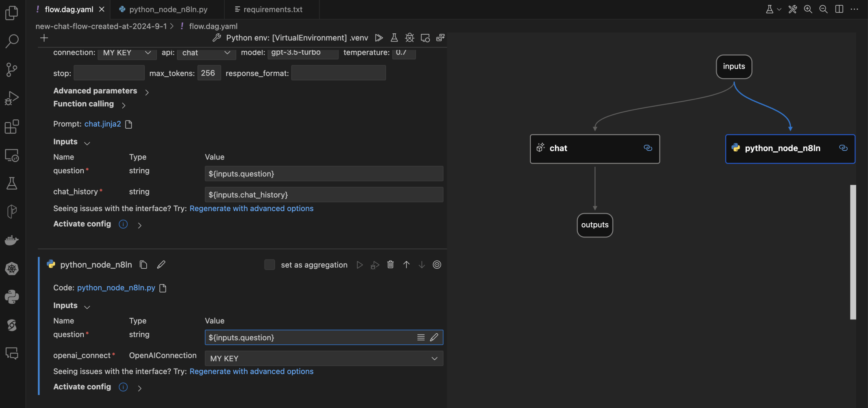Delete python_node_n8ln using trash icon
The height and width of the screenshot is (408, 868).
(390, 265)
